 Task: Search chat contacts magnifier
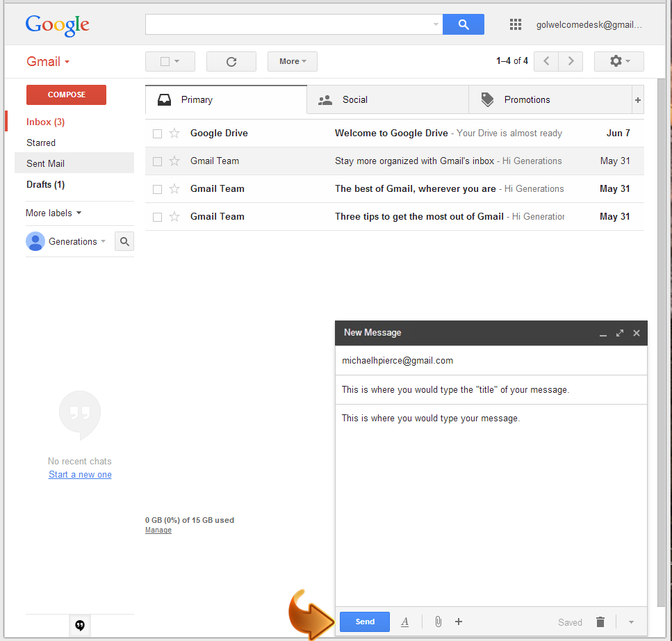point(124,241)
